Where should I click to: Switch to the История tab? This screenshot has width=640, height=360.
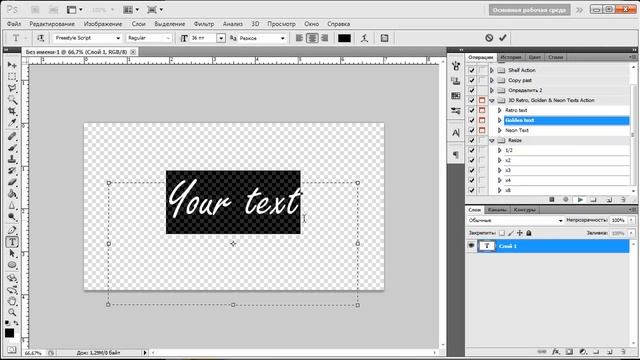pos(511,57)
